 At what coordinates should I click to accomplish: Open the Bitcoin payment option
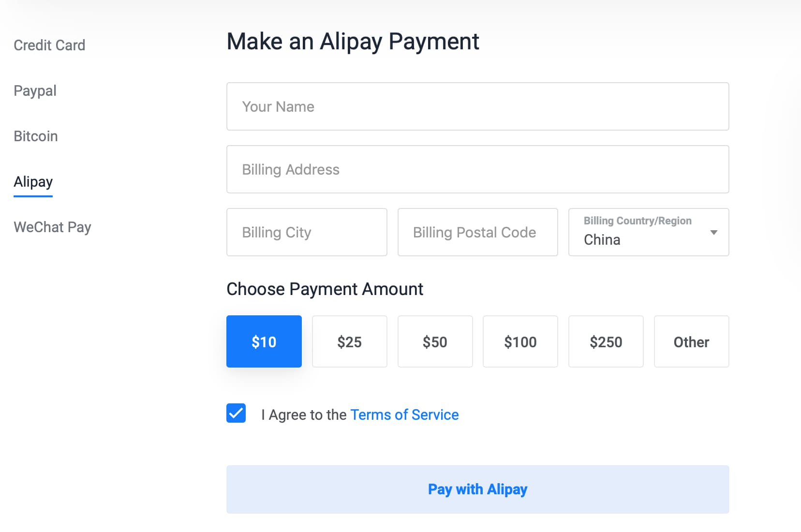(36, 136)
